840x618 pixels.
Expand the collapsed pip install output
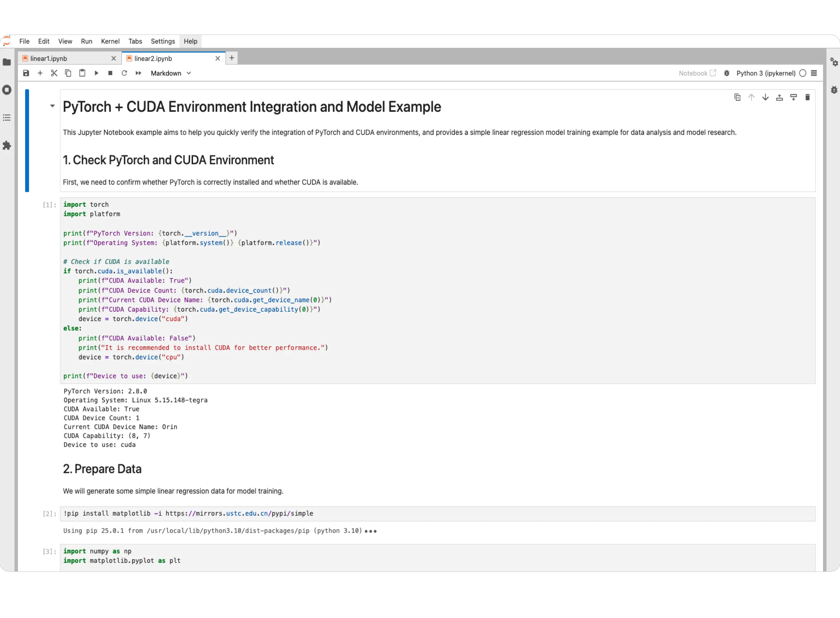click(371, 531)
